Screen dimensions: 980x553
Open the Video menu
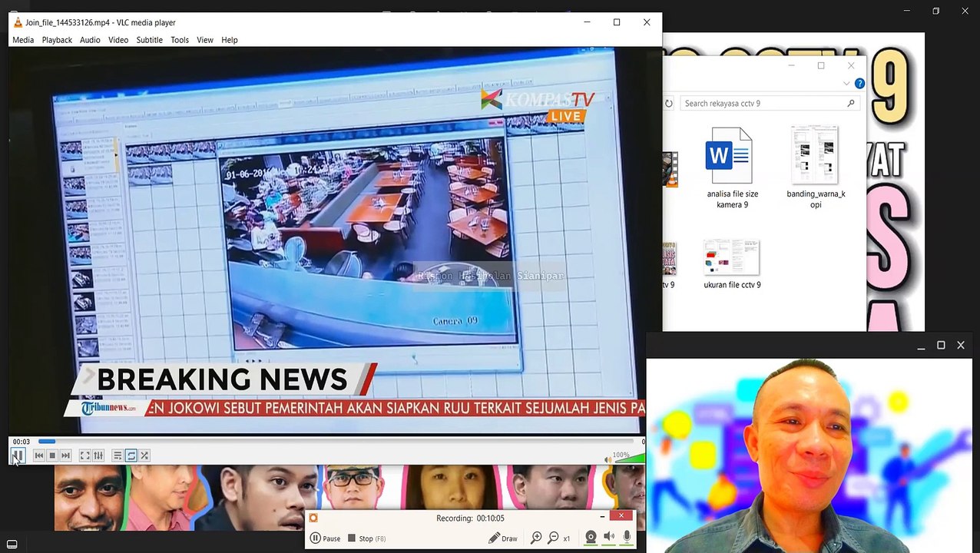click(118, 40)
